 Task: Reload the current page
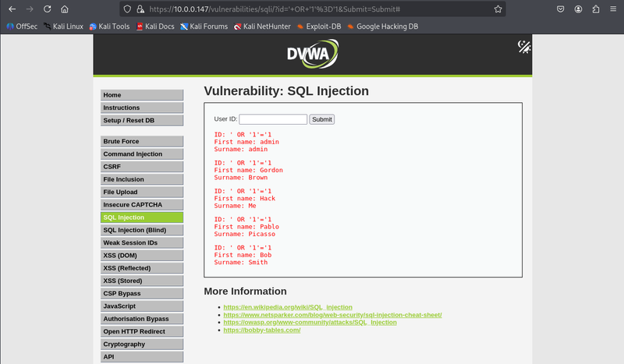[x=48, y=9]
